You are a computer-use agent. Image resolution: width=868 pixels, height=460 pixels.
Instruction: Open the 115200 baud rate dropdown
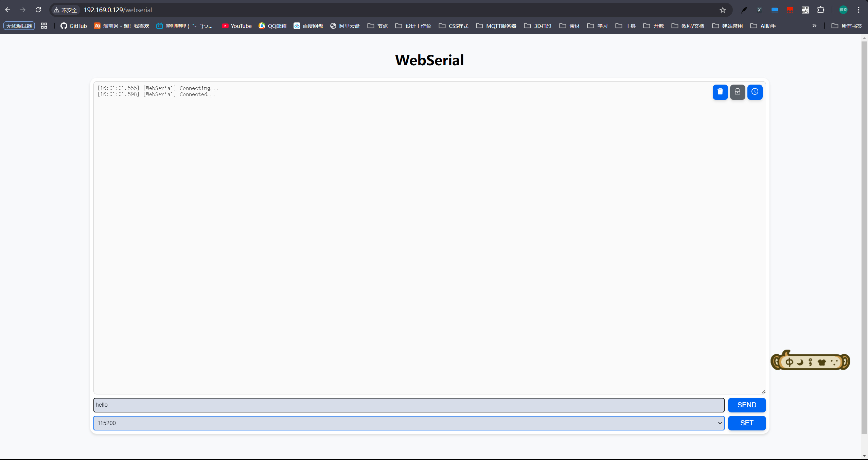[x=409, y=423]
